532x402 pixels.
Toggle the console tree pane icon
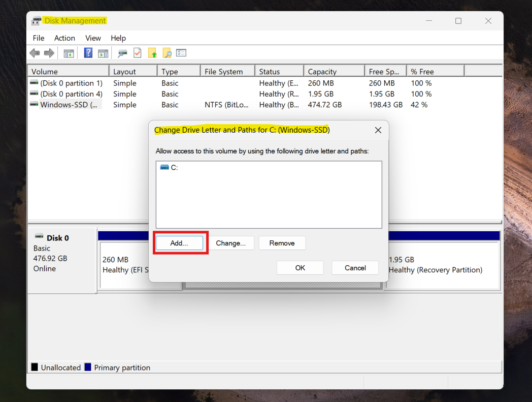(69, 53)
